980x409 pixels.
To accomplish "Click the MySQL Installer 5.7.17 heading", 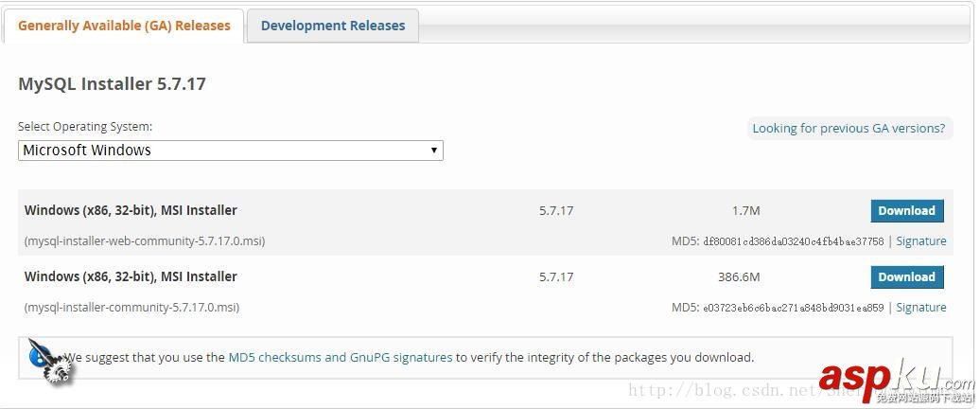I will tap(112, 84).
